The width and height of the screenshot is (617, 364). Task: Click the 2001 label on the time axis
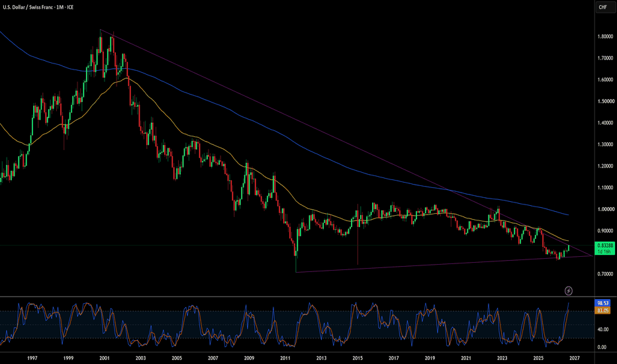click(105, 358)
